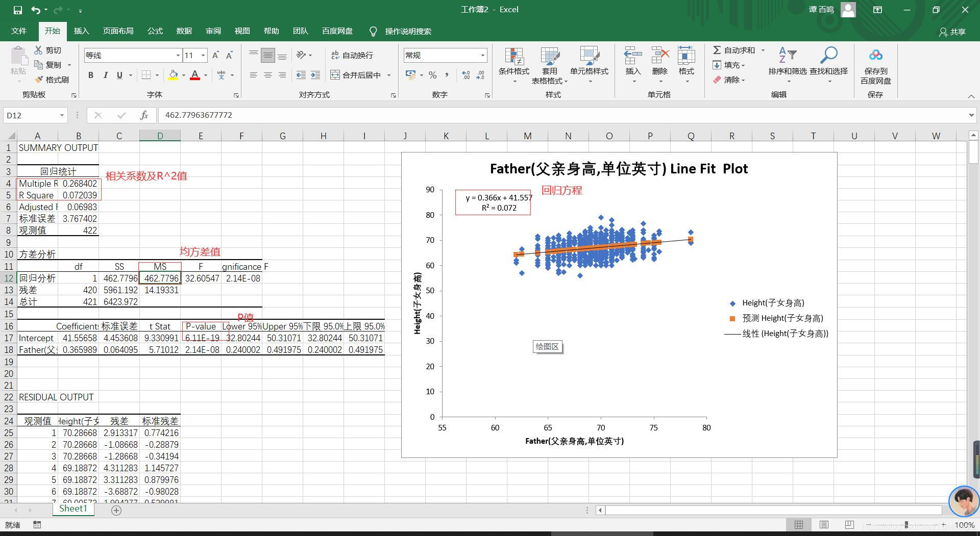Click the formula bar value 462.77963677772
The width and height of the screenshot is (980, 536).
click(199, 115)
